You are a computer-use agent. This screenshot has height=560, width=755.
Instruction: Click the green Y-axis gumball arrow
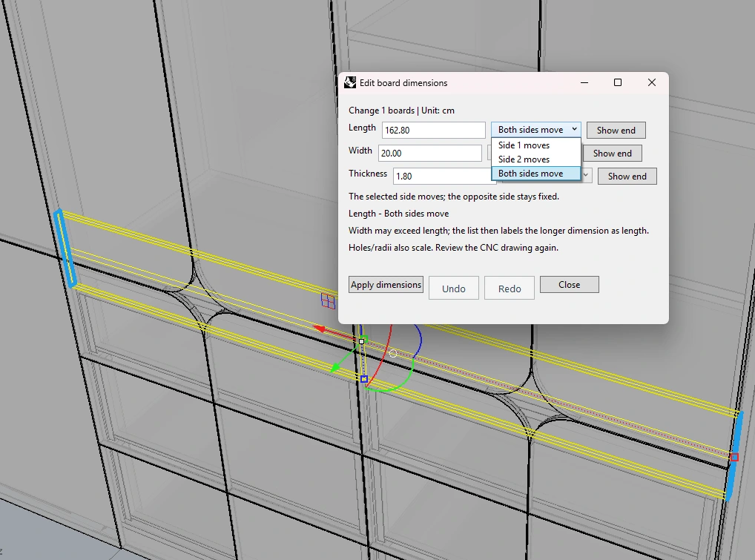(336, 369)
